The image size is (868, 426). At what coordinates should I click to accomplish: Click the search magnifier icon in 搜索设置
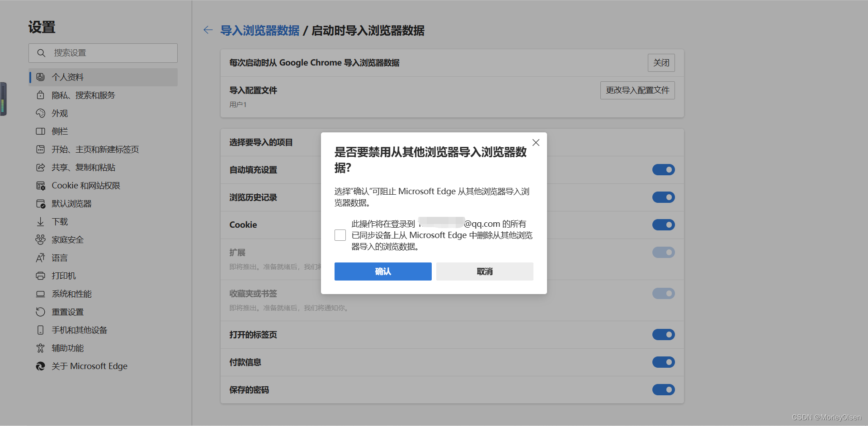[x=41, y=53]
